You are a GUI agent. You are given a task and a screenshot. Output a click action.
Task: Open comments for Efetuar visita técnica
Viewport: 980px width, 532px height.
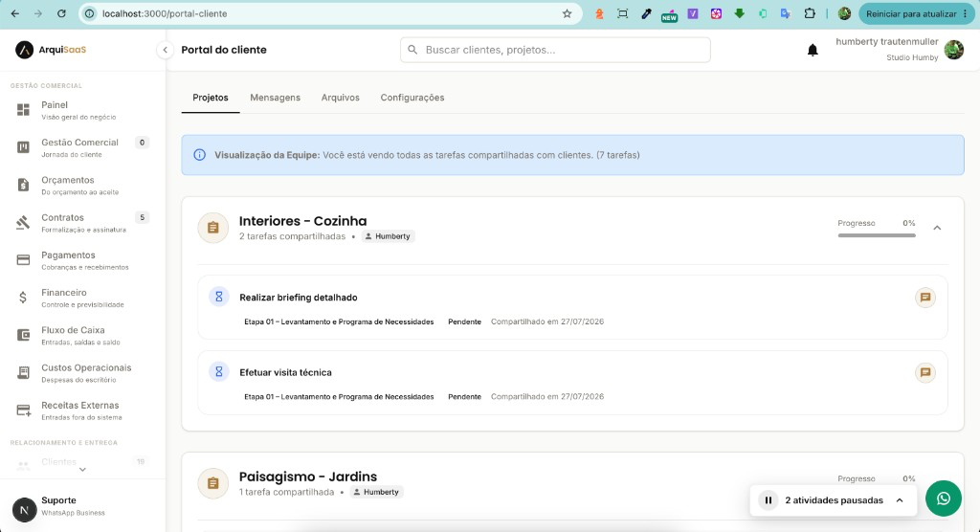point(925,372)
